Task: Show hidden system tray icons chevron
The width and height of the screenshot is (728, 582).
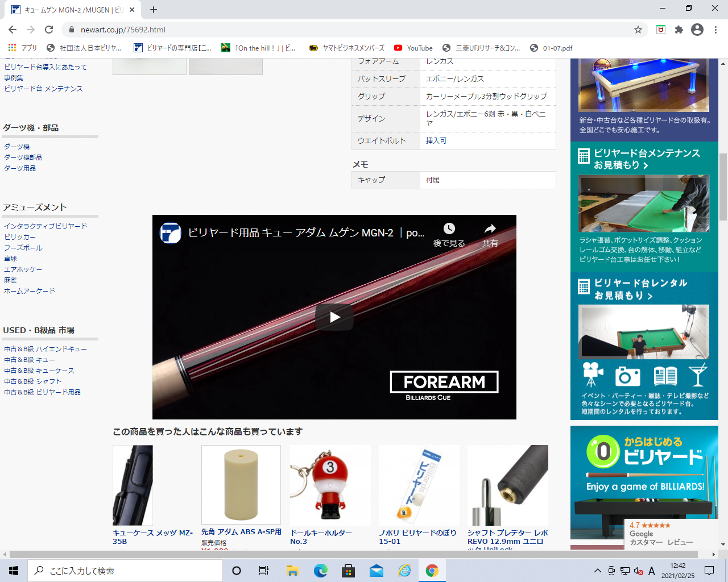Action: click(x=597, y=571)
